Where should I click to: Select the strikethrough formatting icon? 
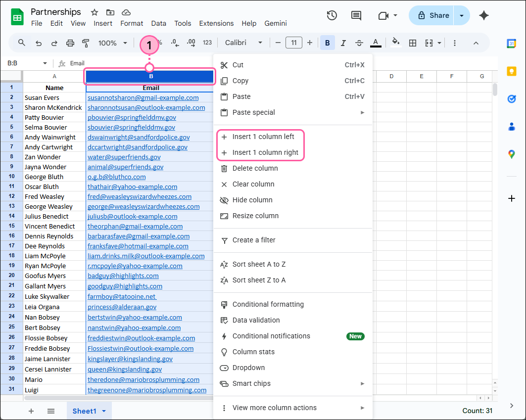click(359, 43)
